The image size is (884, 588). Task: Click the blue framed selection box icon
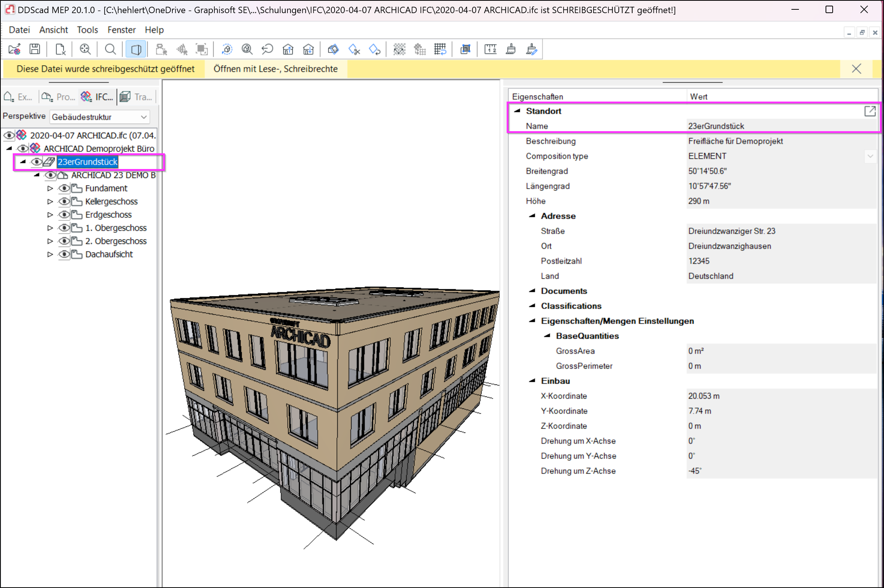(466, 49)
